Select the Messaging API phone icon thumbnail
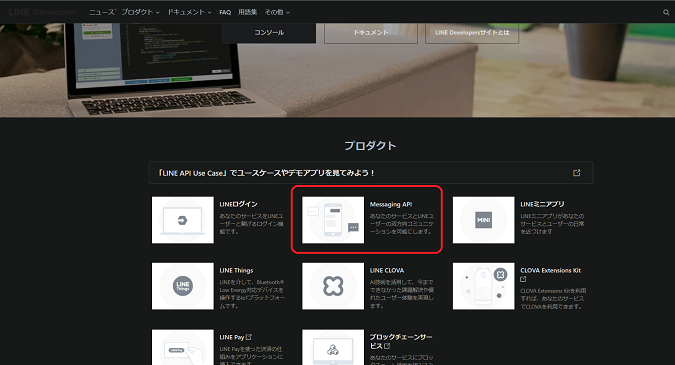675x365 pixels. (x=333, y=220)
